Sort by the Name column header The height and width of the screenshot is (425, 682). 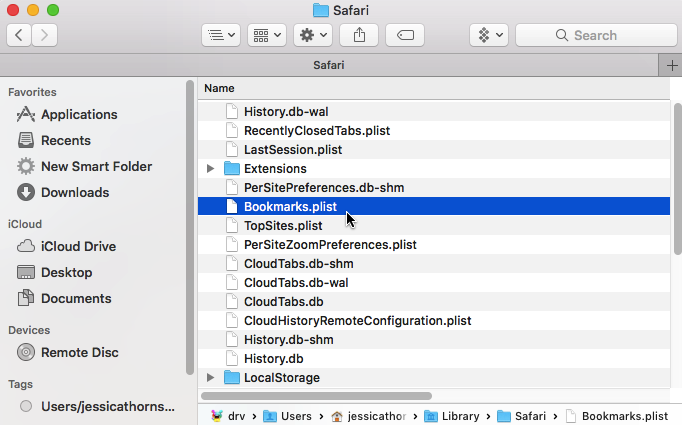(434, 88)
